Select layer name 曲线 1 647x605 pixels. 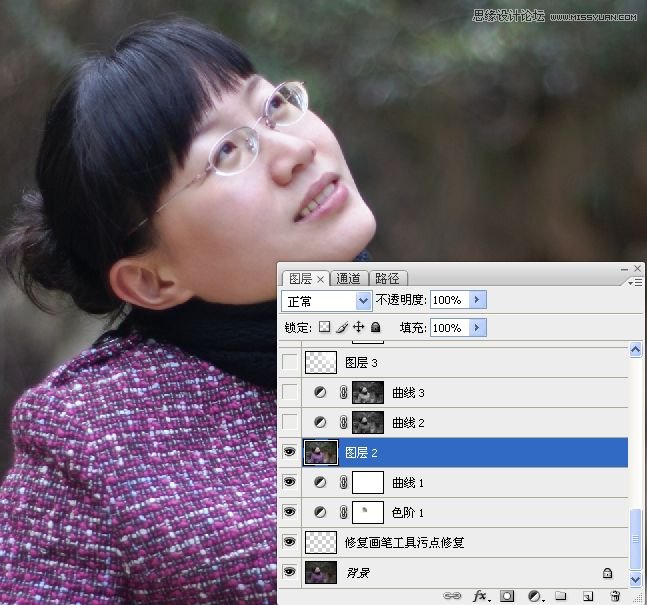[x=408, y=482]
